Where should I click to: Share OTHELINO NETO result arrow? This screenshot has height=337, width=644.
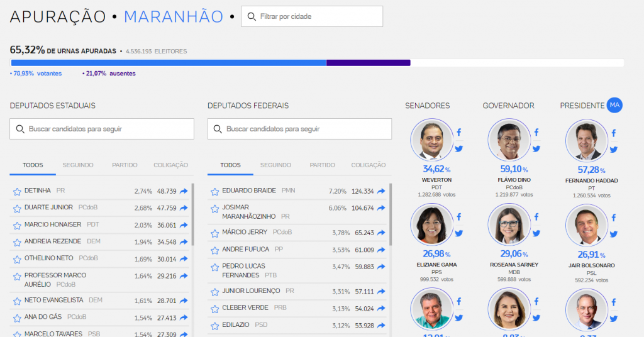pos(184,259)
